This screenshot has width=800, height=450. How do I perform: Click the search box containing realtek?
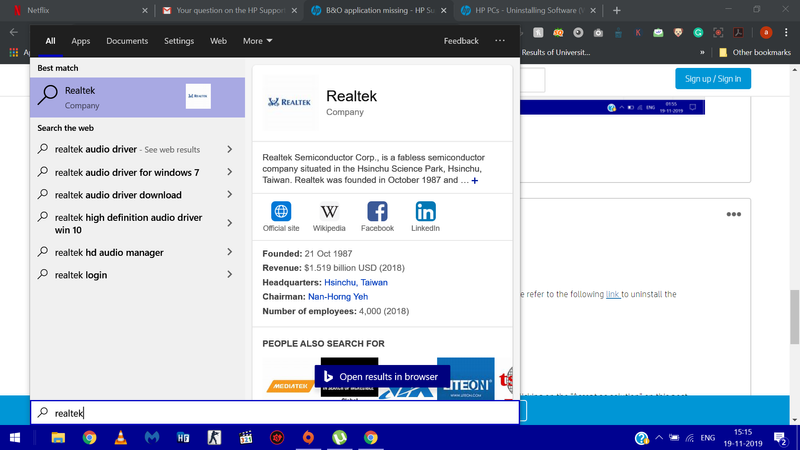click(275, 412)
